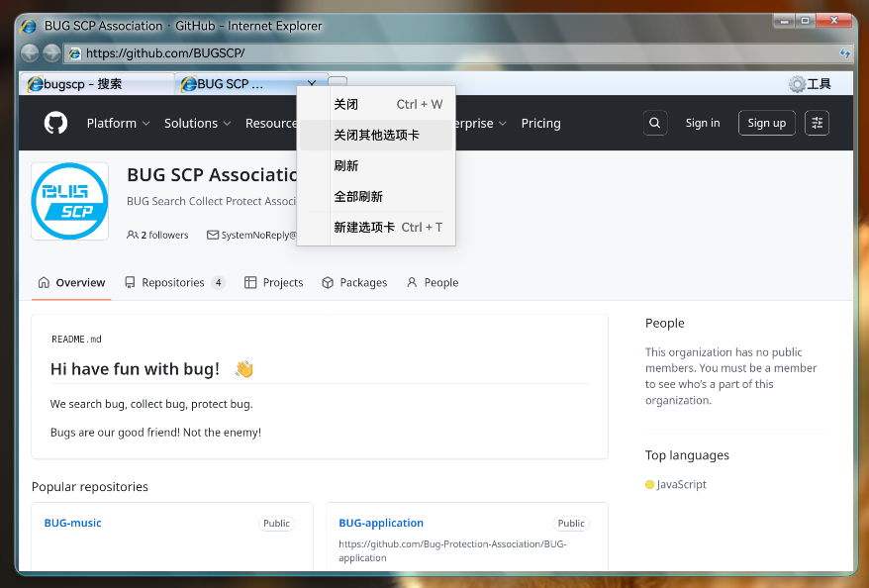Click the Repositories count badge 4
The height and width of the screenshot is (588, 869).
point(219,283)
